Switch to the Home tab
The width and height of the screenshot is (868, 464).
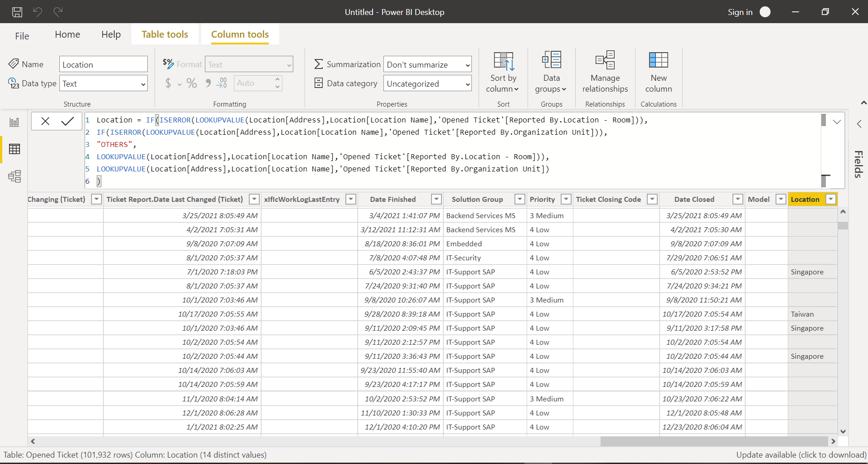68,34
